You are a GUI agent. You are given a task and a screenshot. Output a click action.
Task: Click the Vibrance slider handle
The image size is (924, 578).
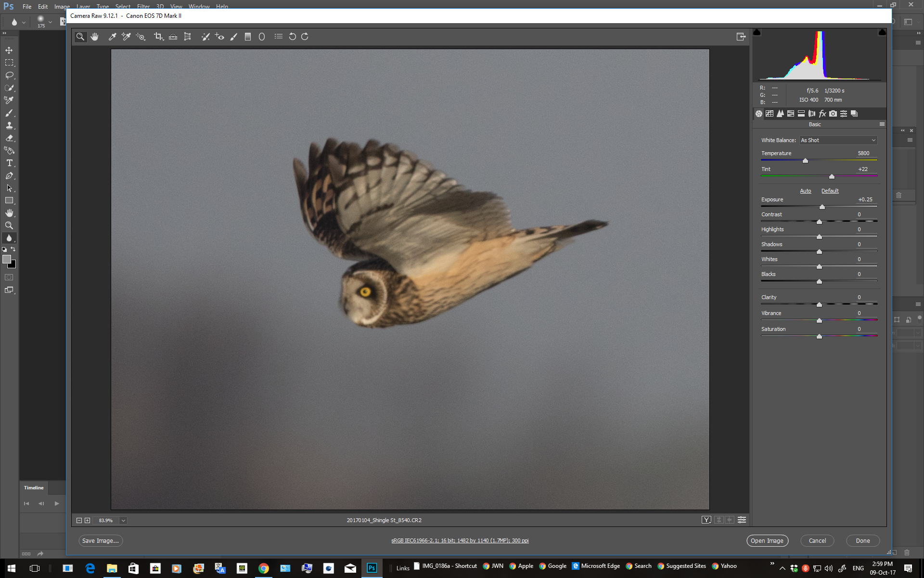coord(819,321)
